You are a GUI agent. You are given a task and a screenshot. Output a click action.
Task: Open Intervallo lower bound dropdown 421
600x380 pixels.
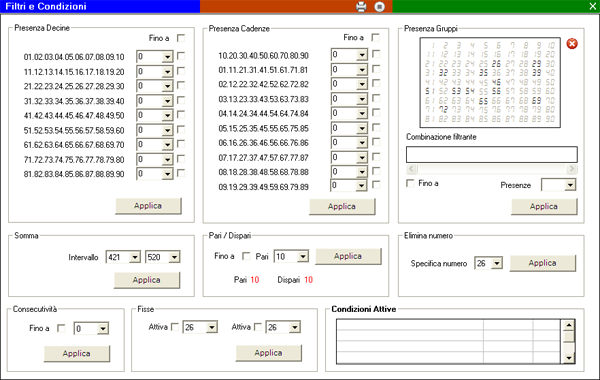[135, 257]
